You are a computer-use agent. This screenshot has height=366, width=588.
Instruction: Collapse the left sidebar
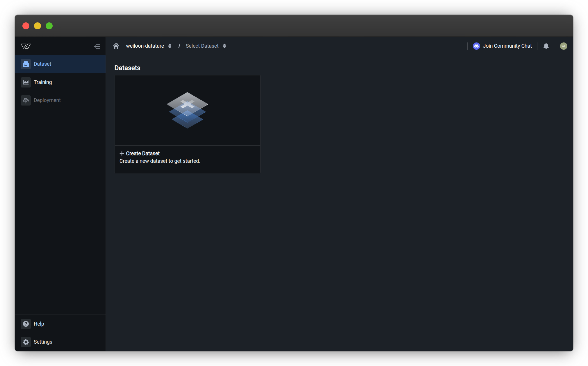click(x=97, y=46)
